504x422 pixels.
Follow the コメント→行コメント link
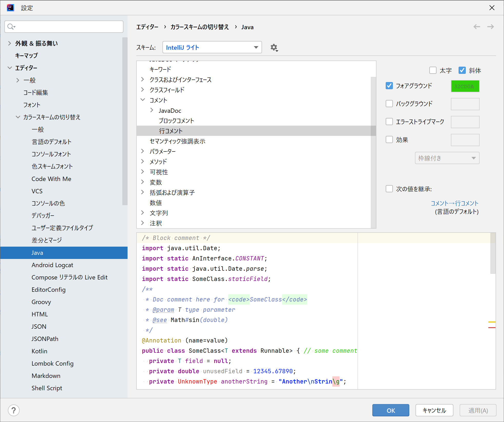[x=454, y=203]
